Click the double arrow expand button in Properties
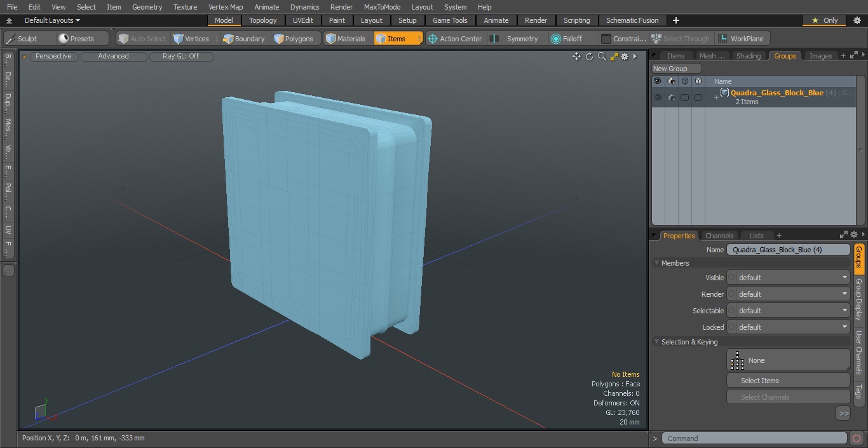Image resolution: width=868 pixels, height=448 pixels. [x=843, y=414]
